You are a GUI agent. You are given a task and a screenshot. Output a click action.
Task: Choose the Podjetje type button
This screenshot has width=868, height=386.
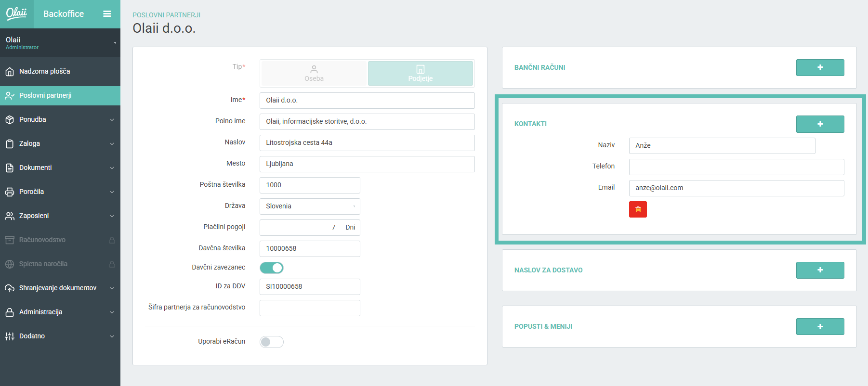(420, 73)
